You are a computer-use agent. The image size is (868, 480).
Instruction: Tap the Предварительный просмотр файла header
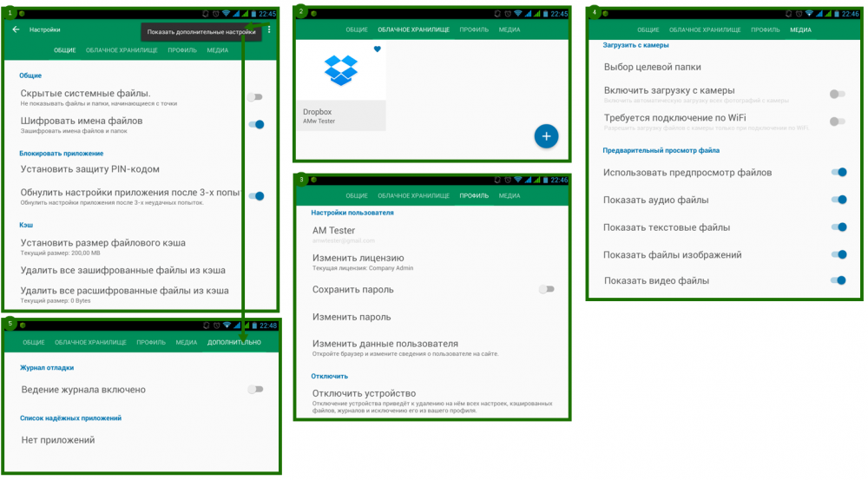(661, 150)
